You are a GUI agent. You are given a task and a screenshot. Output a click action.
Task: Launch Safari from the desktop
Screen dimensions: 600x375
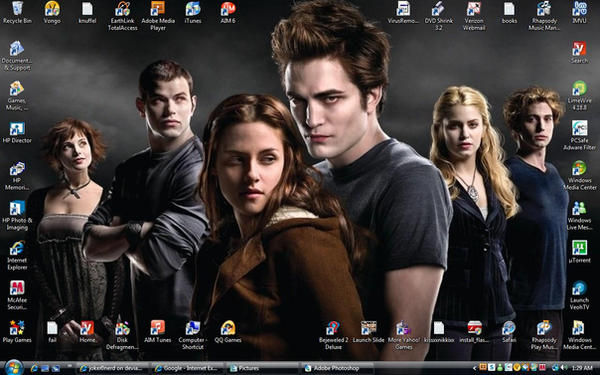coord(509,331)
